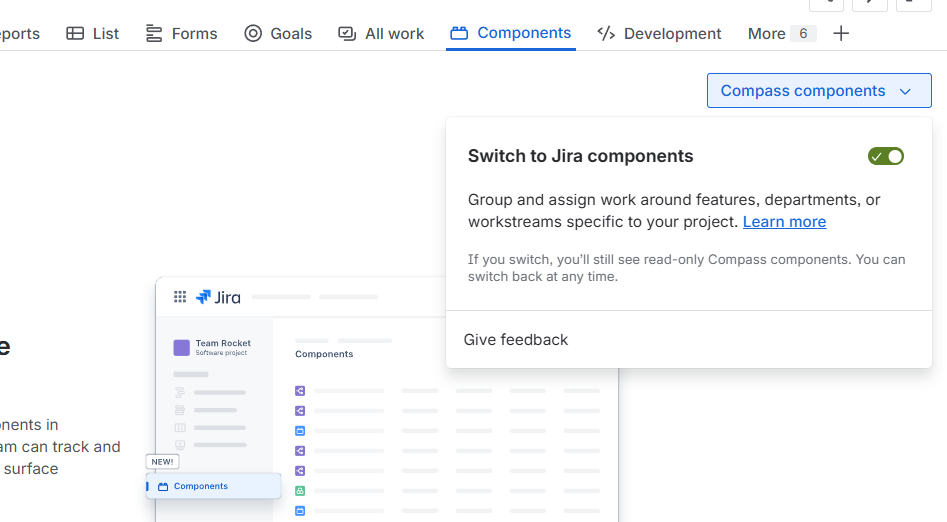This screenshot has height=522, width=947.
Task: Open the Compass components dropdown
Action: (x=819, y=91)
